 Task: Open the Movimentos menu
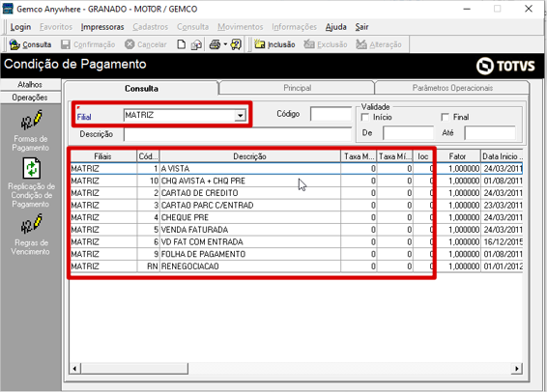pos(241,27)
